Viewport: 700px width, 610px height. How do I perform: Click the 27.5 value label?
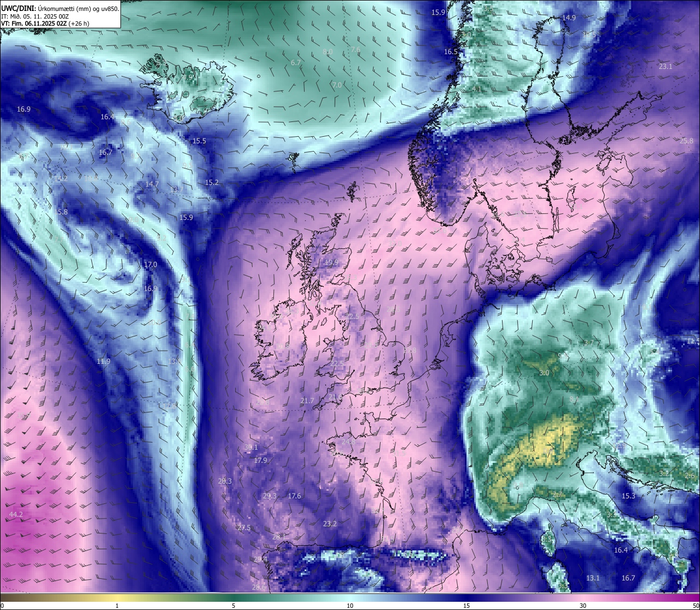243,527
